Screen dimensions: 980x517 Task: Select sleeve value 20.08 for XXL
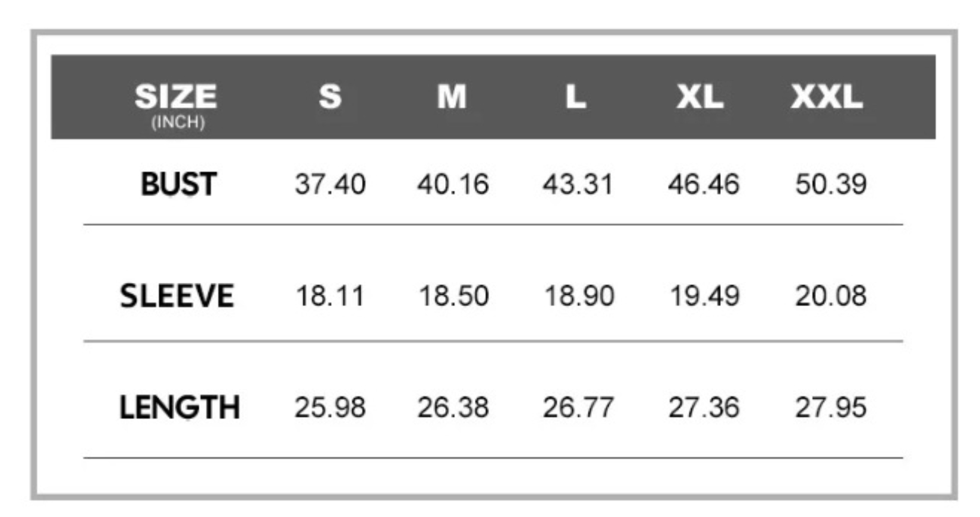click(831, 295)
